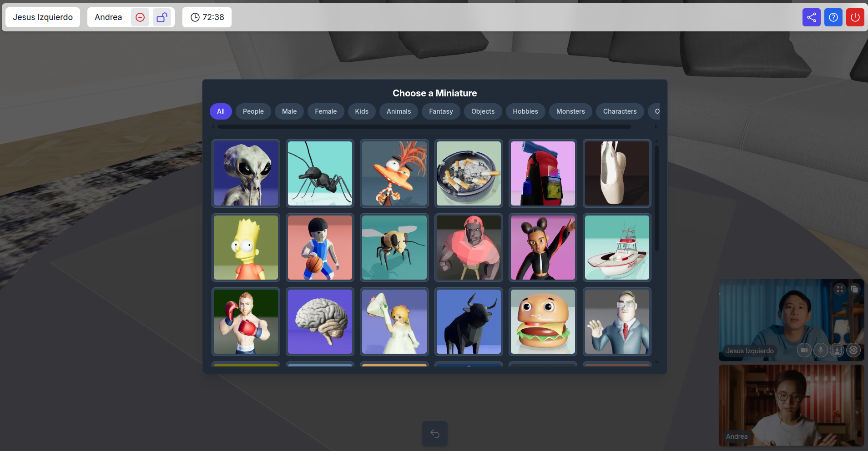This screenshot has height=451, width=868.
Task: Click the horizontal category scrollbar track
Action: 424,127
